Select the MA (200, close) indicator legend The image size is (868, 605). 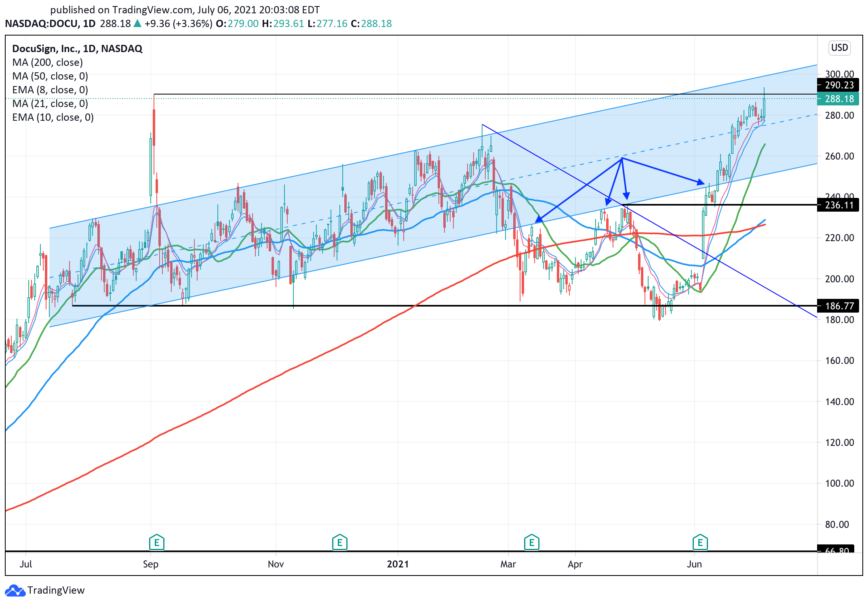(47, 62)
